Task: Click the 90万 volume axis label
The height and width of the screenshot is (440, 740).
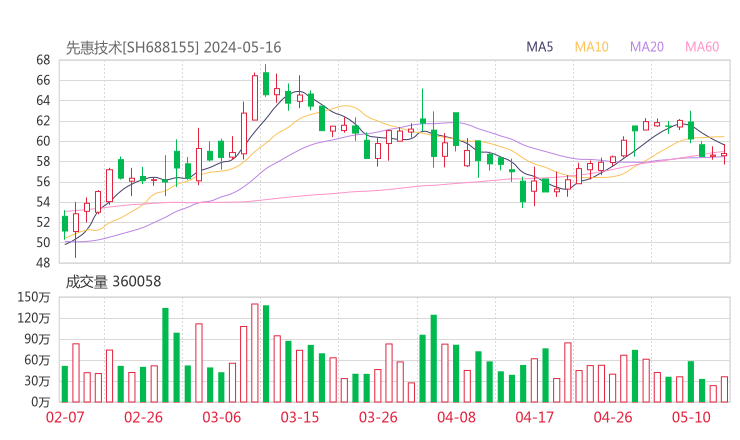Action: 37,339
